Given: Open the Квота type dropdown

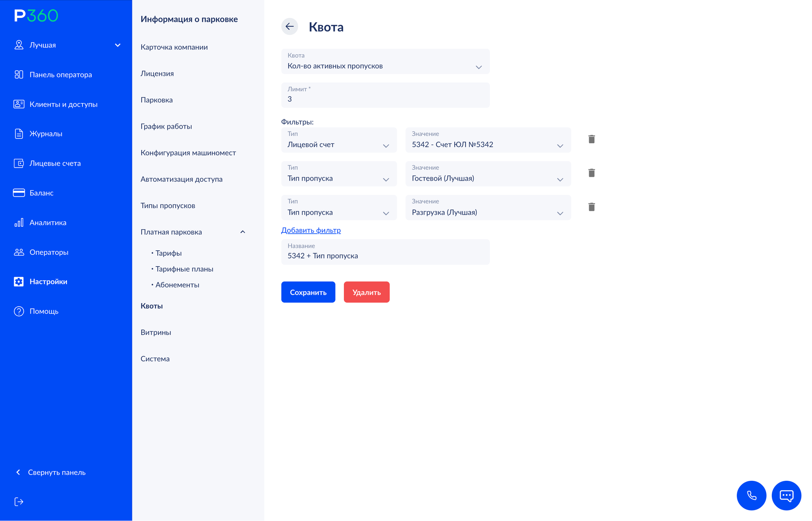Looking at the screenshot, I should pyautogui.click(x=385, y=61).
